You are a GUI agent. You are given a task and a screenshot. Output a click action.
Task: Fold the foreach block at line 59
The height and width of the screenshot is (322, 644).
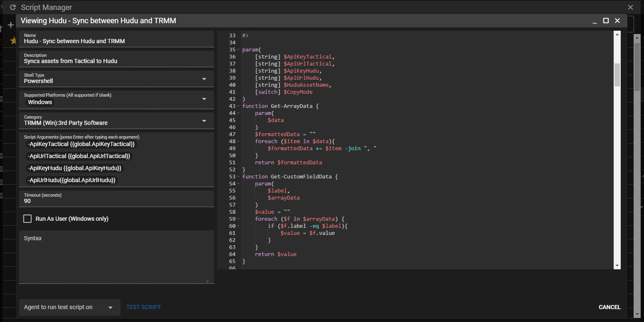238,219
